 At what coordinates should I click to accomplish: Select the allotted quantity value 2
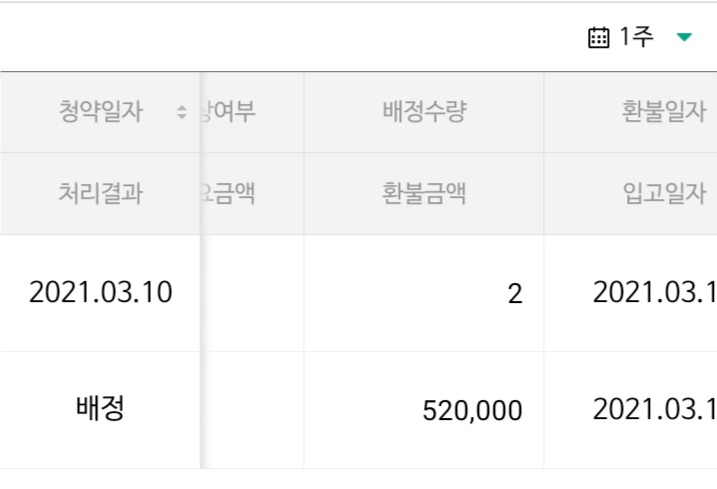coord(514,295)
